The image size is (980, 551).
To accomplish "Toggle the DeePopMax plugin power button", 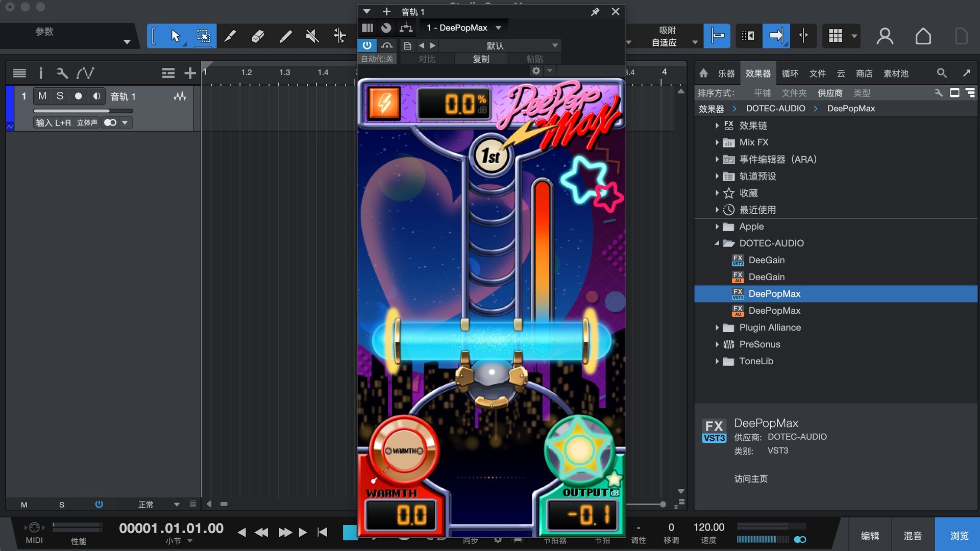I will pos(367,45).
